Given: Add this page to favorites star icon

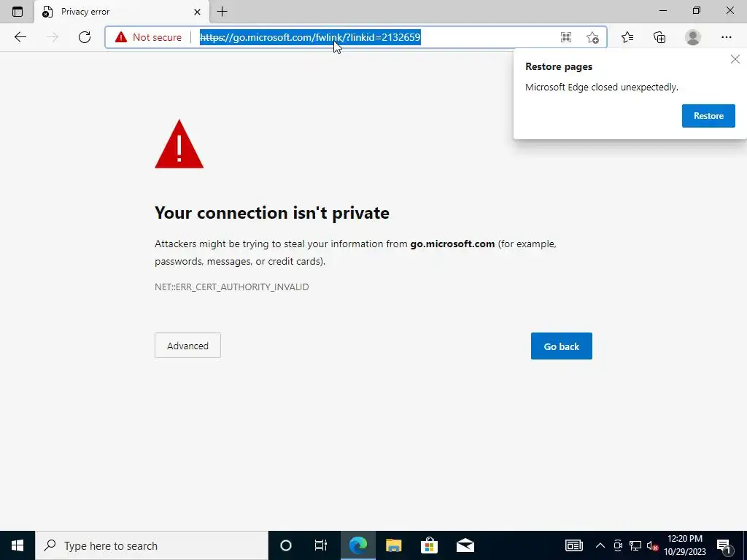Looking at the screenshot, I should (592, 37).
